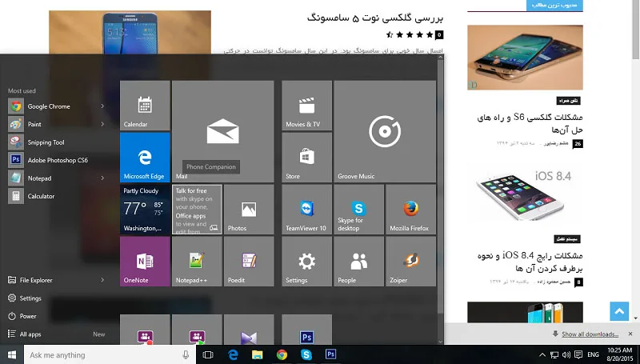Open Galaxy S6 problems article headline

click(x=530, y=123)
